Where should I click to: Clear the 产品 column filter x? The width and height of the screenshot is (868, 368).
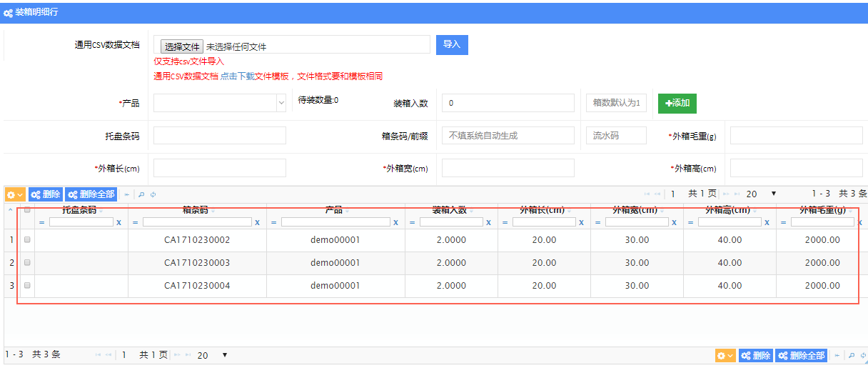tap(395, 223)
